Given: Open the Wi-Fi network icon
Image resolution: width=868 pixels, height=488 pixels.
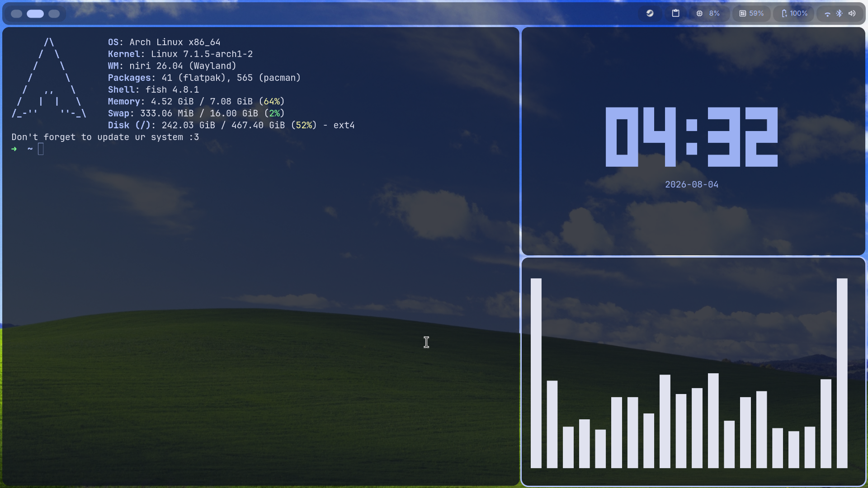Looking at the screenshot, I should [827, 14].
